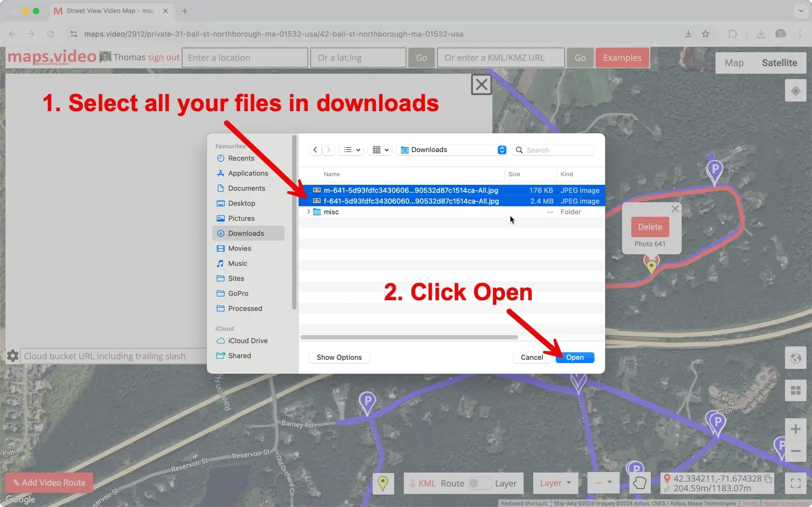
Task: Open Movies in sidebar
Action: tap(248, 248)
